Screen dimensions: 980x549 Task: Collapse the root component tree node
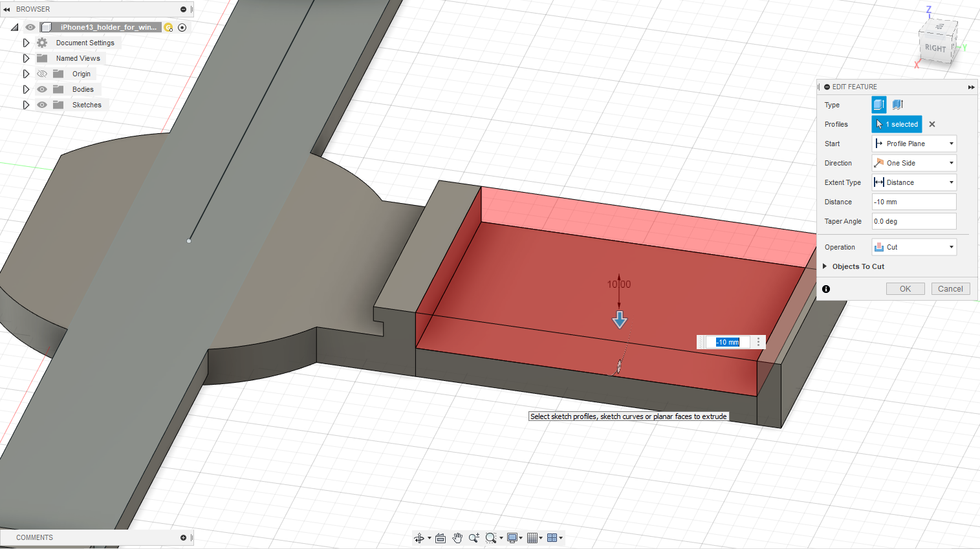(14, 27)
